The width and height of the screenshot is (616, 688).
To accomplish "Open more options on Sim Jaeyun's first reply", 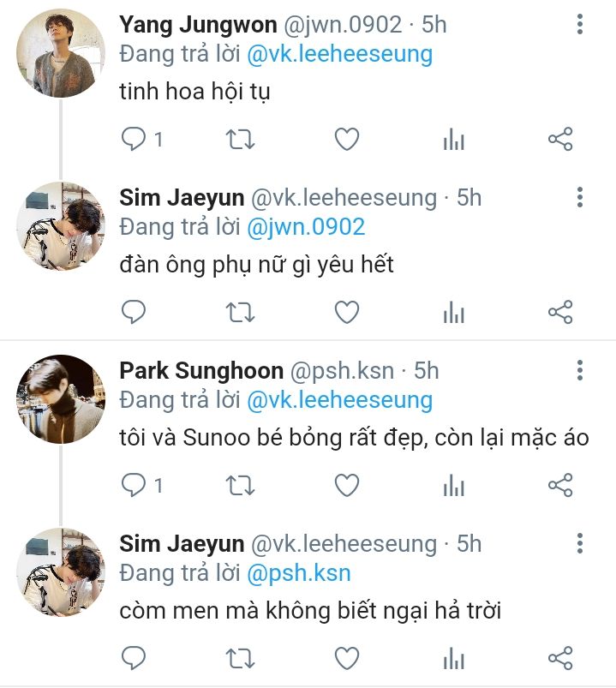I will click(x=580, y=198).
